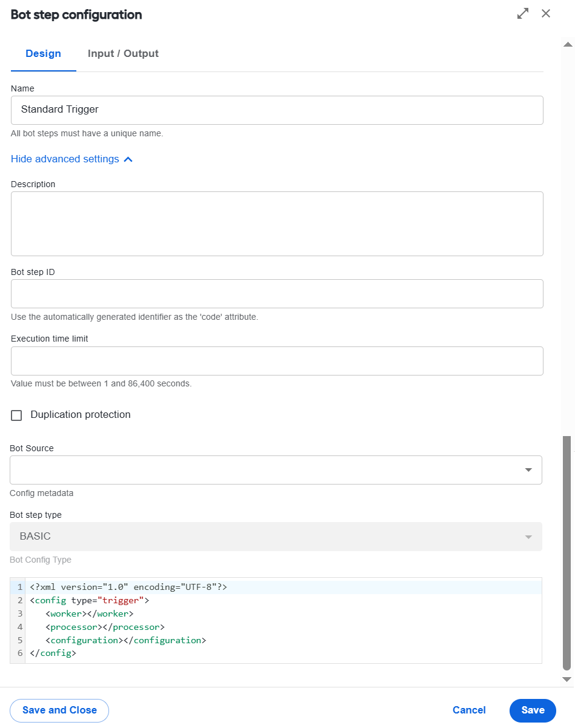Click the Save and Close button
Viewport: 575px width, 728px height.
(59, 710)
